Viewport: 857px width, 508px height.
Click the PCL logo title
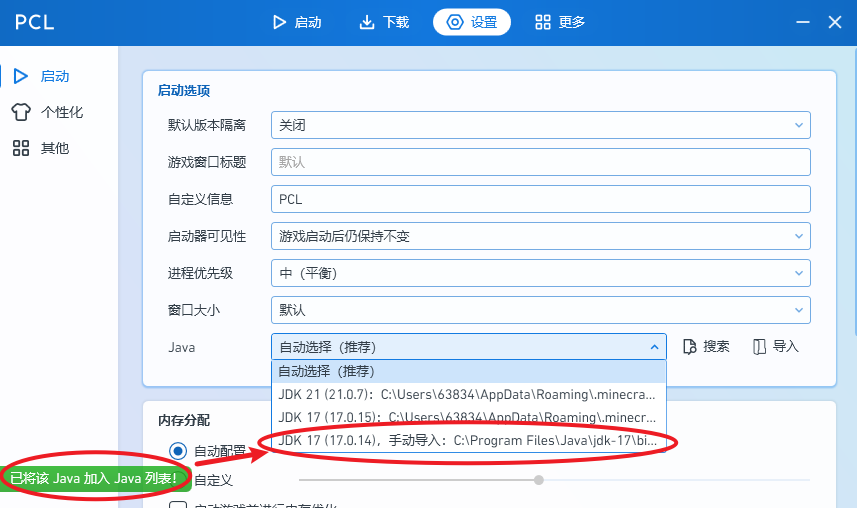34,22
